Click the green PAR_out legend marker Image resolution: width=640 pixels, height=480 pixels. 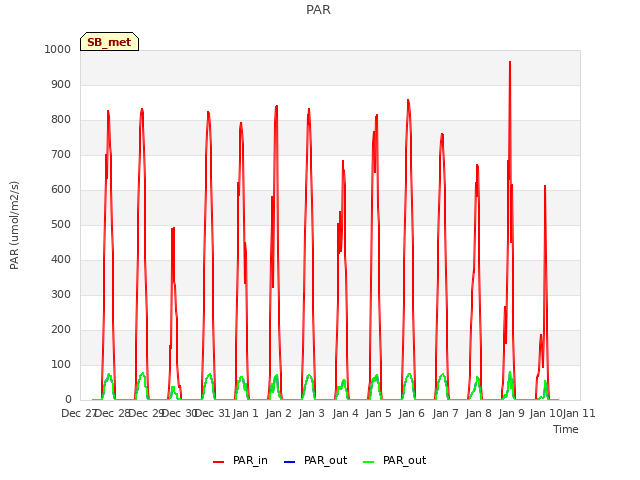(368, 462)
